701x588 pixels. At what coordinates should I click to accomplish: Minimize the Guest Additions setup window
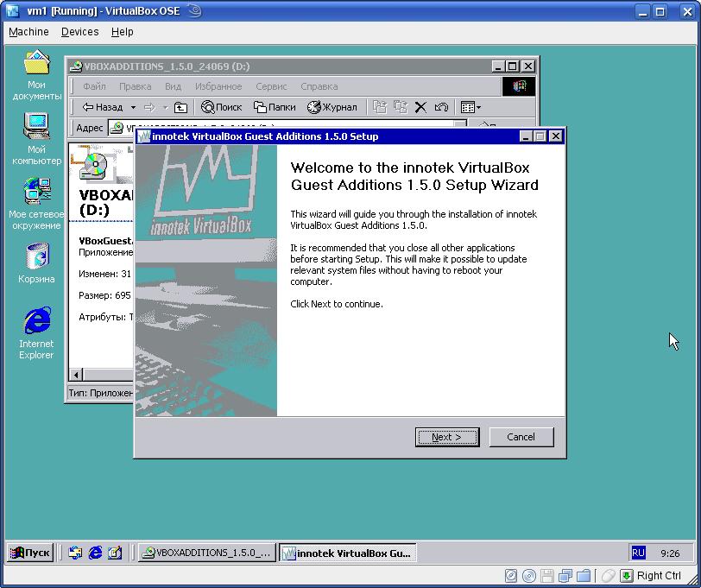click(526, 136)
